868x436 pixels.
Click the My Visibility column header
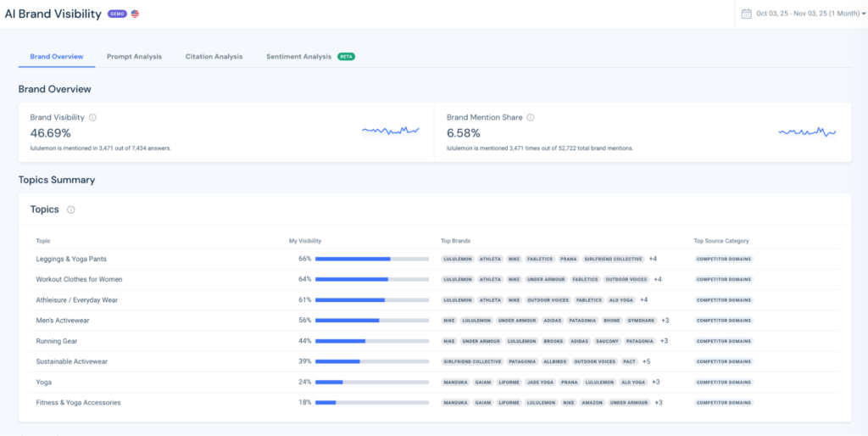(x=305, y=241)
